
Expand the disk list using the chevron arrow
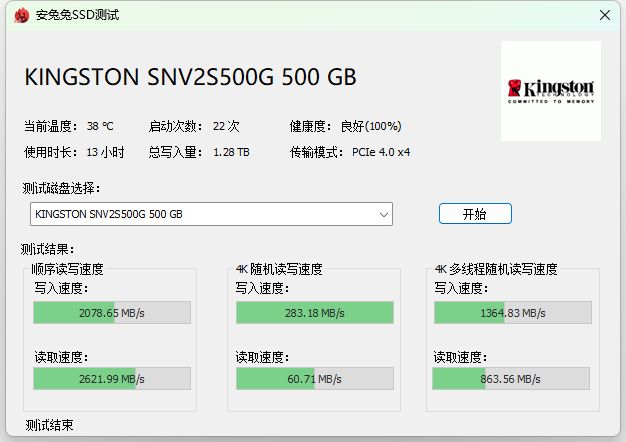384,214
